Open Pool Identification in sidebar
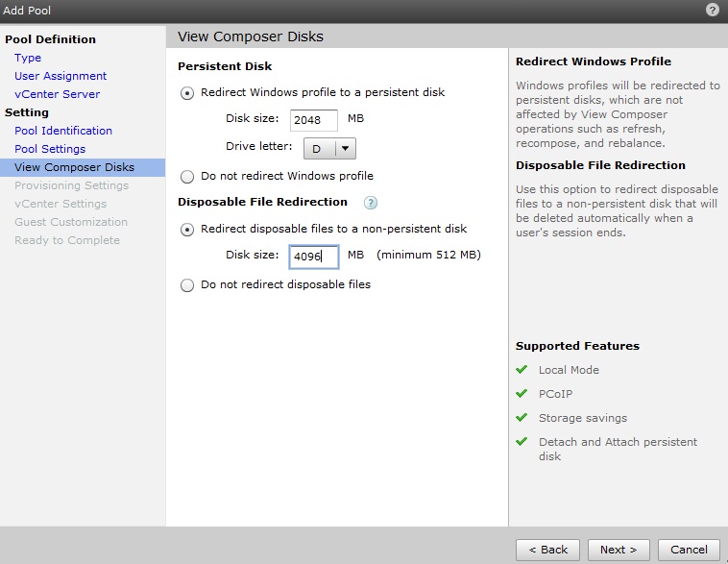The width and height of the screenshot is (728, 564). 63,131
